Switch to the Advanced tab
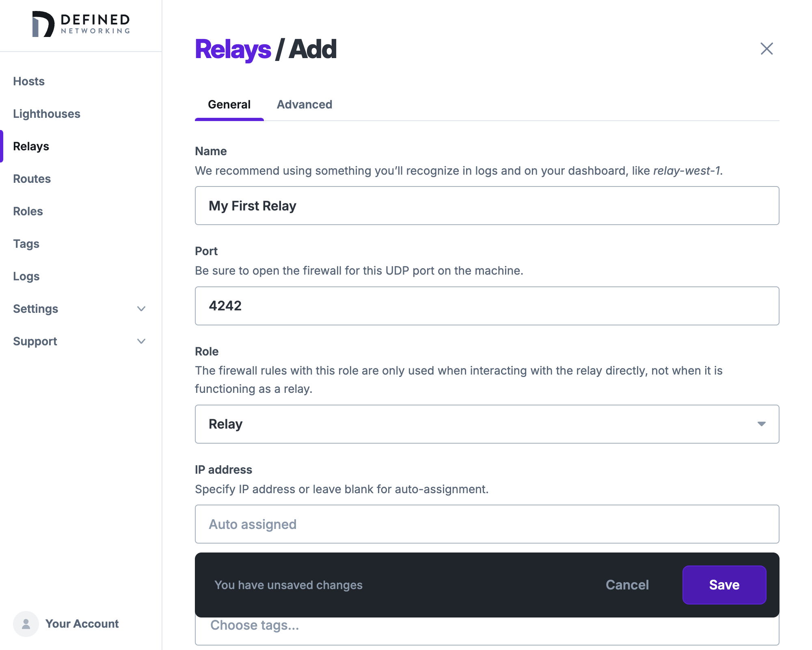 coord(304,104)
